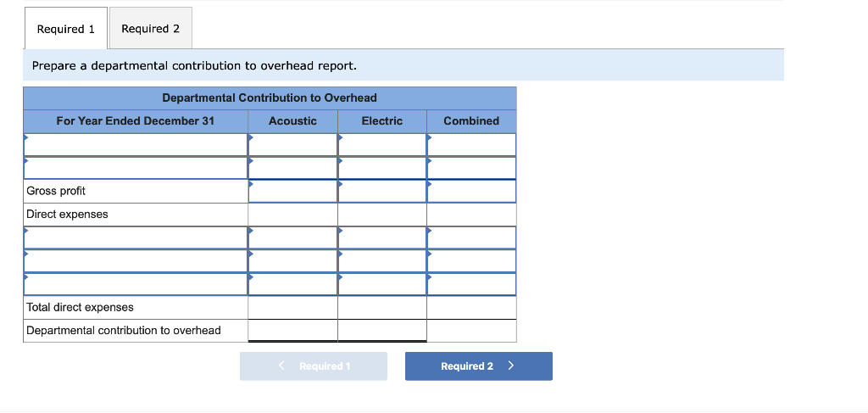The image size is (868, 413).
Task: Select Combined cell in third direct expense row
Action: pyautogui.click(x=471, y=284)
